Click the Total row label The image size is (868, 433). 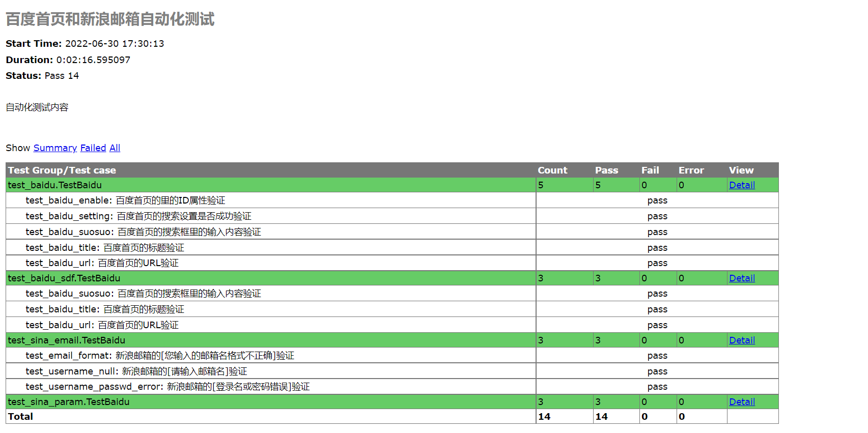(20, 417)
